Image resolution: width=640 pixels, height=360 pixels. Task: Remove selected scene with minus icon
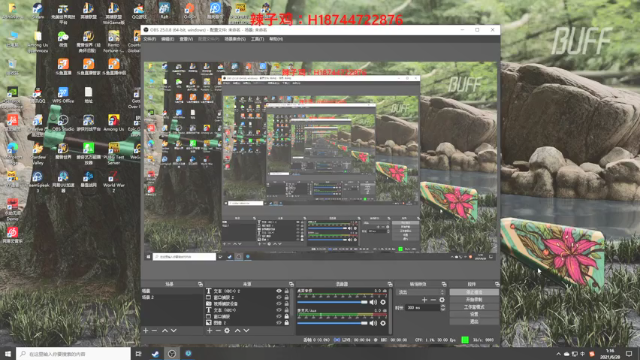pos(154,331)
